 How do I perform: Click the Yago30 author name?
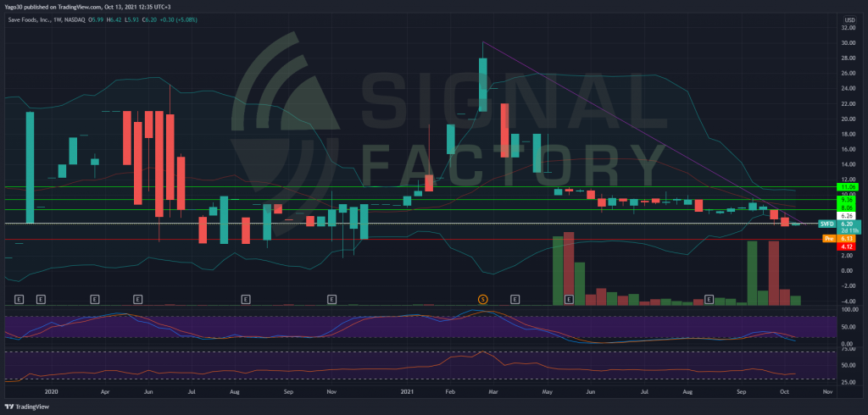coord(14,7)
